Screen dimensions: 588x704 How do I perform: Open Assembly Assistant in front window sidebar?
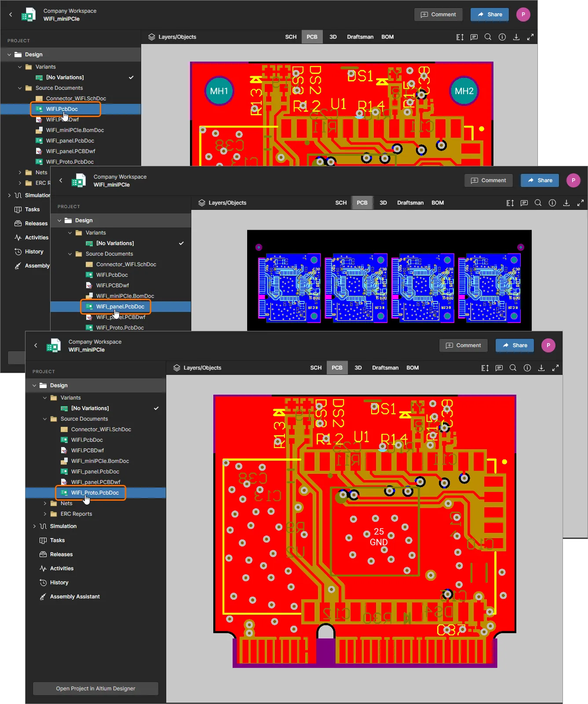pos(75,597)
